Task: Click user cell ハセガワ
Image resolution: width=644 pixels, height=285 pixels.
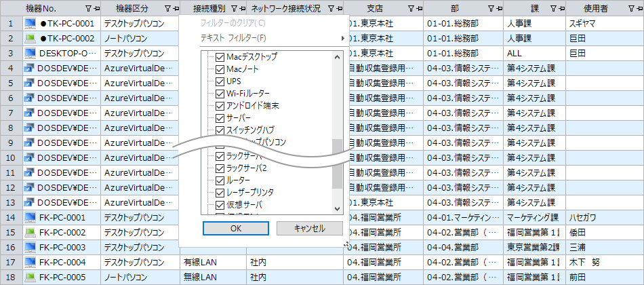Action: (605, 218)
